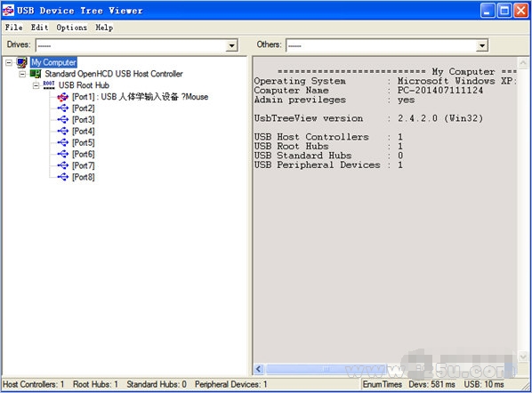Collapse the My Computer tree node
The image size is (532, 393).
(9, 62)
